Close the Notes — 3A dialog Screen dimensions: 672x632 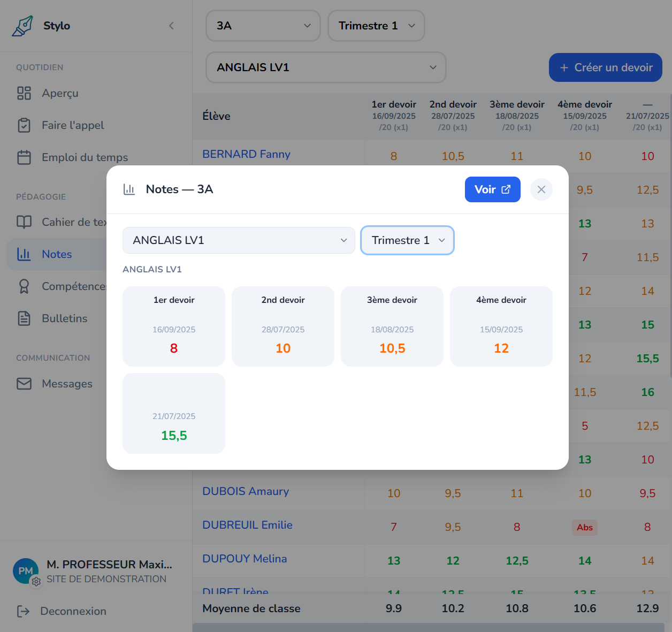click(x=541, y=189)
